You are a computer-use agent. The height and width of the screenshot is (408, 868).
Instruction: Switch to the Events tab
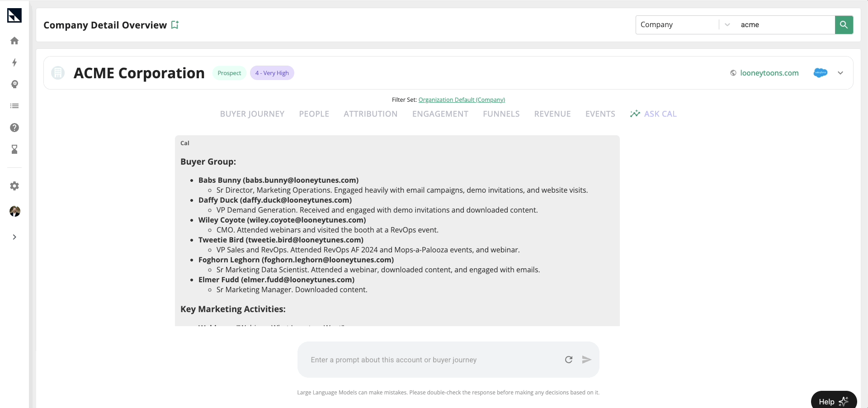[x=600, y=114]
